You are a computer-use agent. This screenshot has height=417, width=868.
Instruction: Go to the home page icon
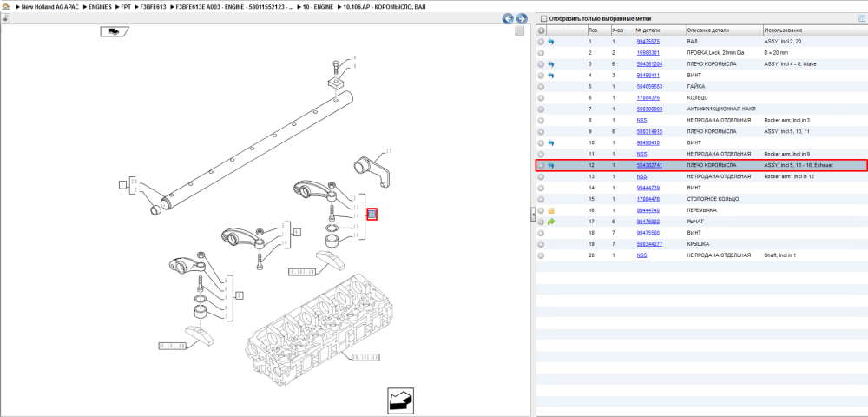[x=5, y=5]
